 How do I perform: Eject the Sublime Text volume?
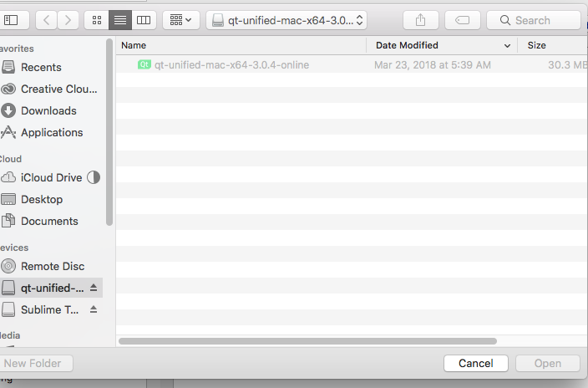pyautogui.click(x=94, y=309)
